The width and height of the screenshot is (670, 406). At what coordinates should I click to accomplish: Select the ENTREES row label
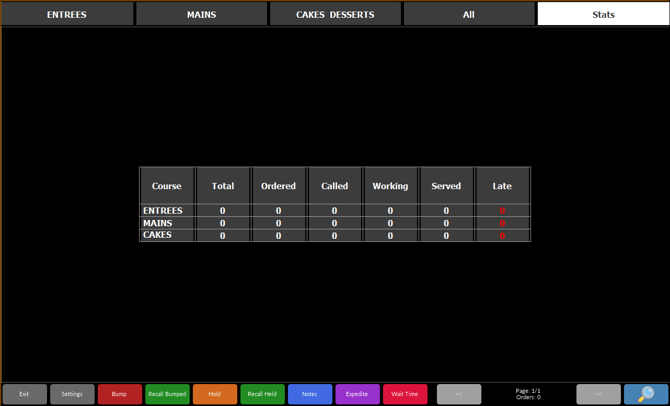163,210
